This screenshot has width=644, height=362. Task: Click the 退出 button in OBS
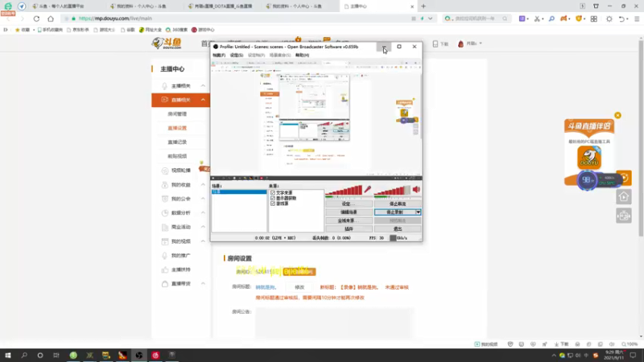click(398, 229)
